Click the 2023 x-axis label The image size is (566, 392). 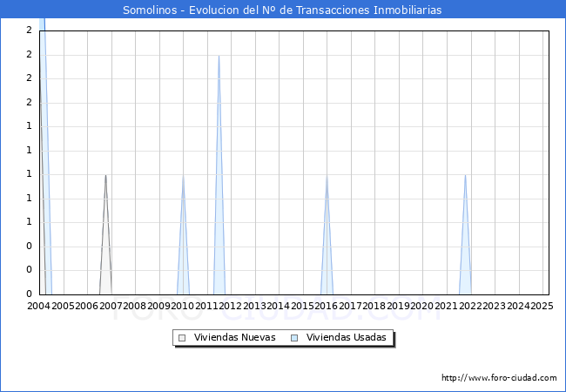tap(494, 306)
